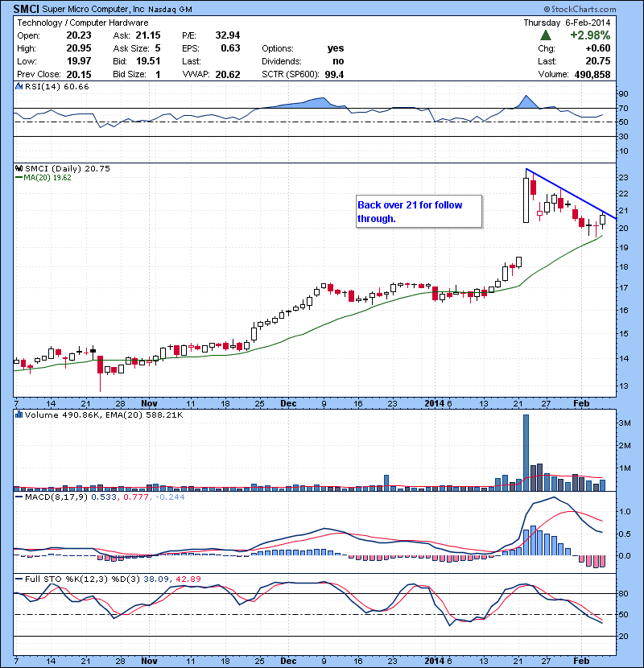The width and height of the screenshot is (644, 668).
Task: Click the +2.98% change value
Action: point(590,35)
